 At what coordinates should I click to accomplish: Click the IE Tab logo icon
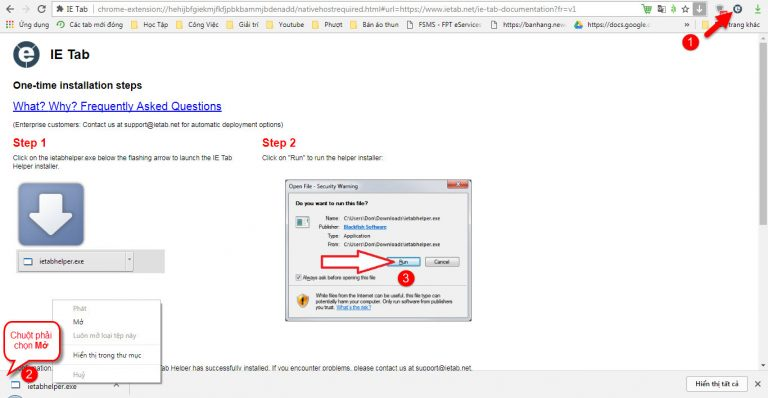click(26, 54)
